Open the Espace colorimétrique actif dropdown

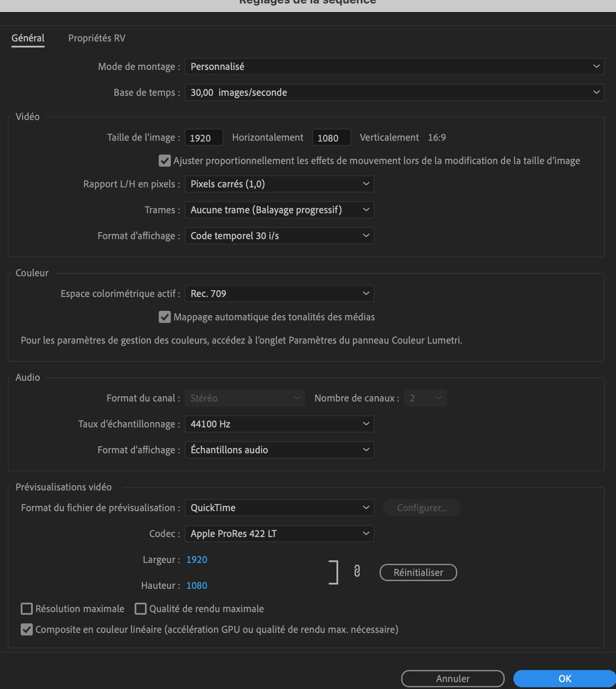(279, 294)
